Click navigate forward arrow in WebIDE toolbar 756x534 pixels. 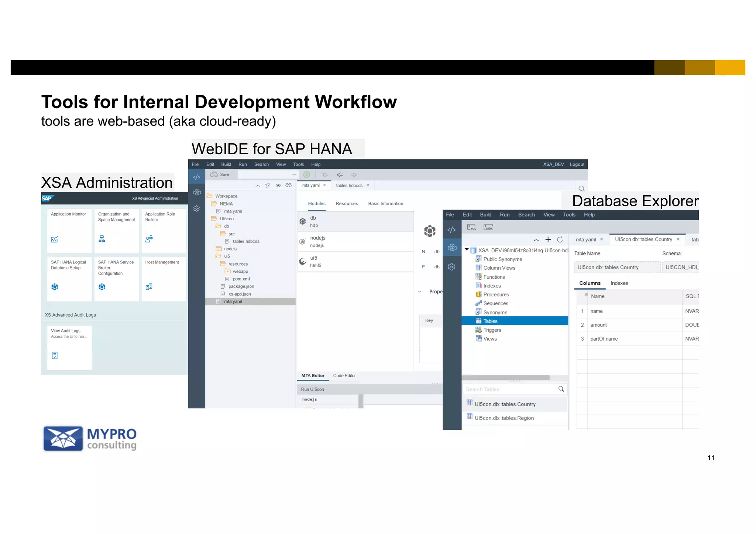click(354, 175)
